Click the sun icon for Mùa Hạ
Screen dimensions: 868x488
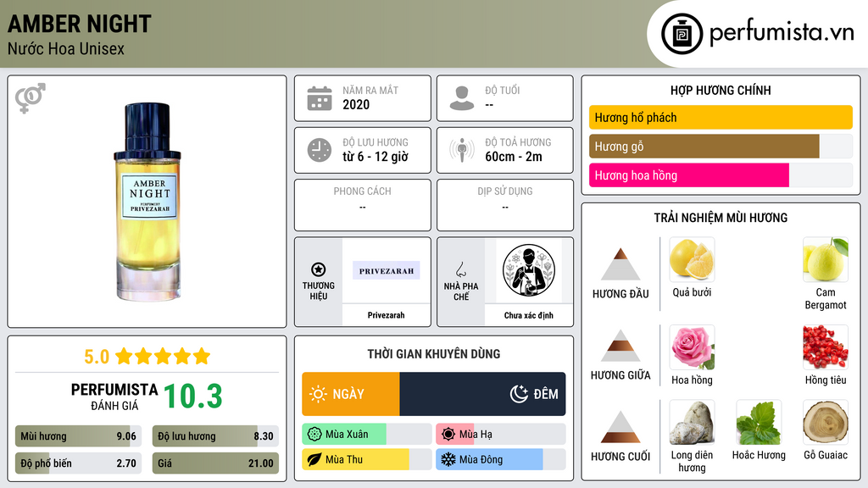point(448,435)
